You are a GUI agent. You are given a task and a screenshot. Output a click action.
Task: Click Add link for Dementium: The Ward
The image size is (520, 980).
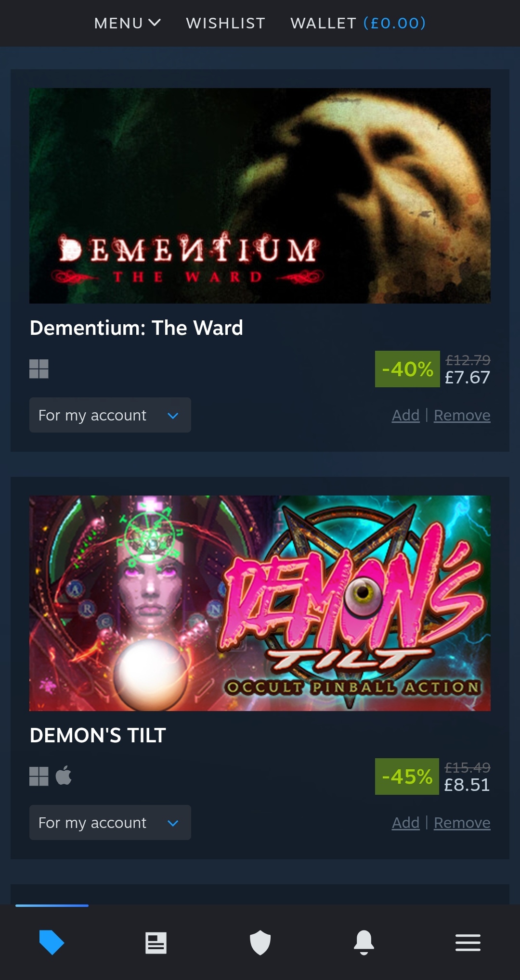click(406, 415)
